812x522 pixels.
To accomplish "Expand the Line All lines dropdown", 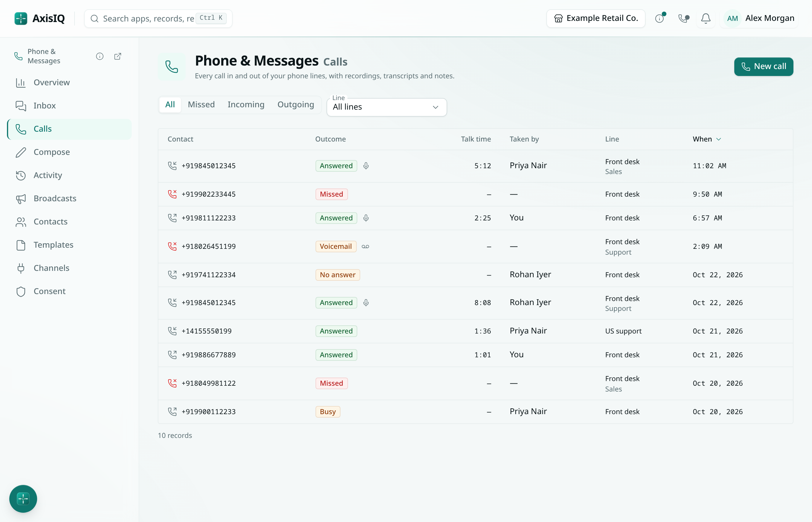I will pyautogui.click(x=386, y=107).
